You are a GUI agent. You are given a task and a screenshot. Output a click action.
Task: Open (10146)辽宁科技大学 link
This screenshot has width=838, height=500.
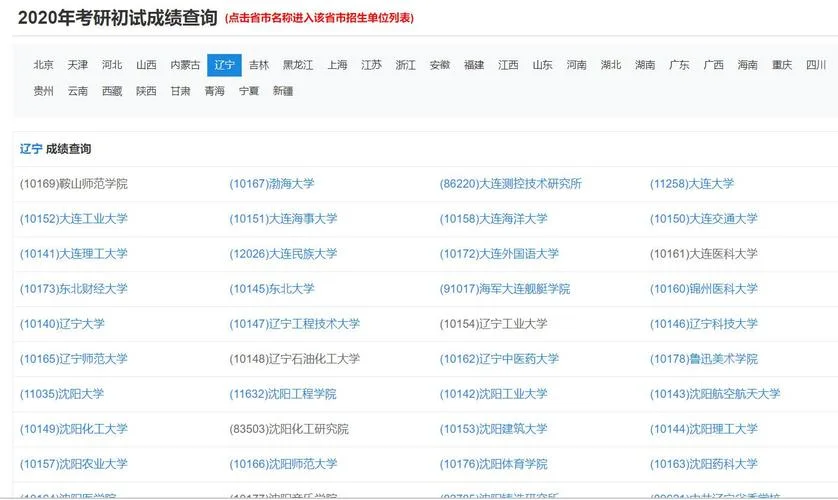coord(703,324)
